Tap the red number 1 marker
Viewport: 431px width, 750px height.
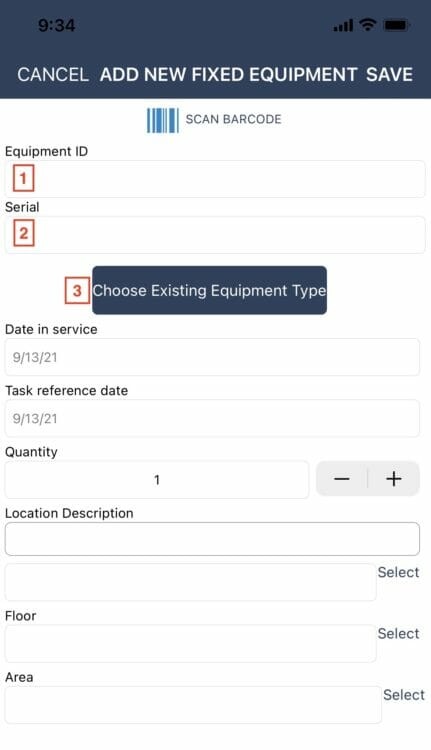coord(23,178)
